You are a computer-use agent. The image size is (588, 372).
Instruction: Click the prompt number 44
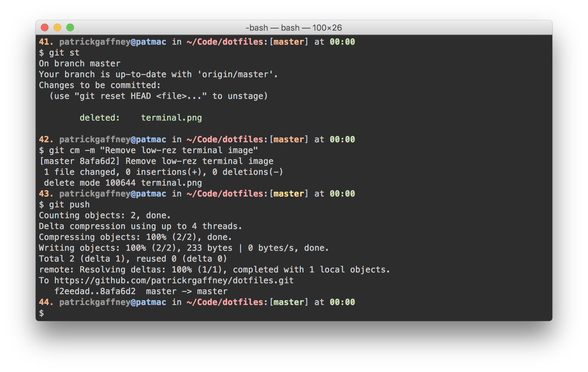[46, 302]
